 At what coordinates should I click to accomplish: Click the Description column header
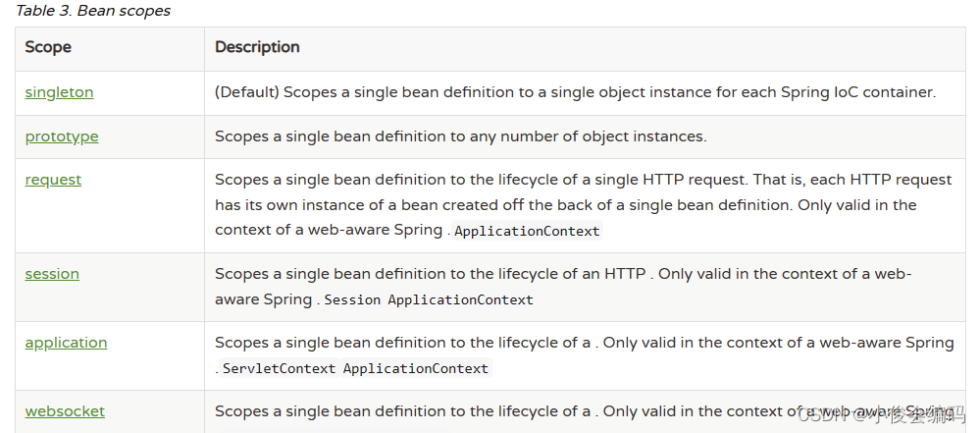click(x=257, y=47)
